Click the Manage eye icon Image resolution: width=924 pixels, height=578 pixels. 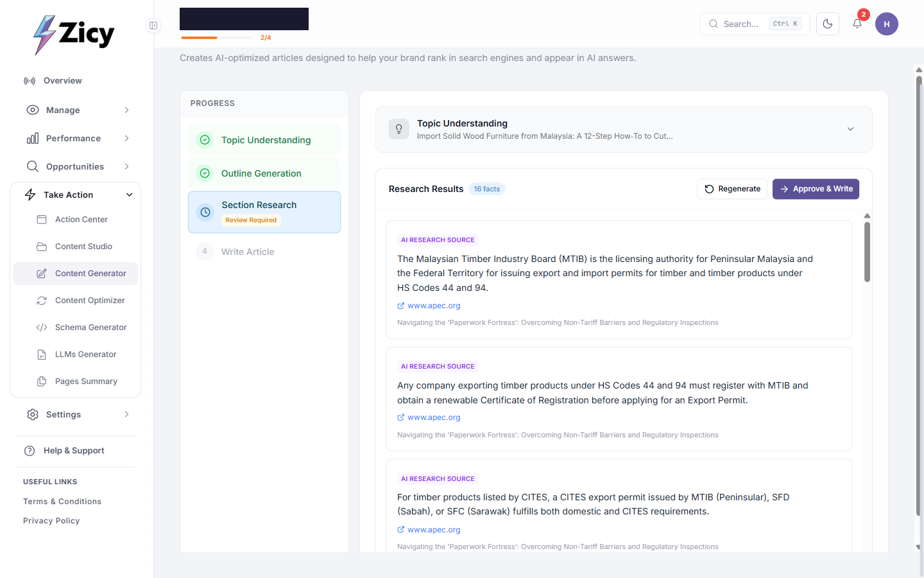[33, 110]
